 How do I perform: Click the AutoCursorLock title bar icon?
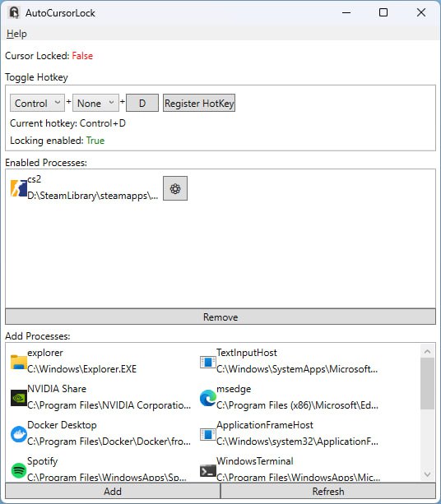click(x=14, y=13)
